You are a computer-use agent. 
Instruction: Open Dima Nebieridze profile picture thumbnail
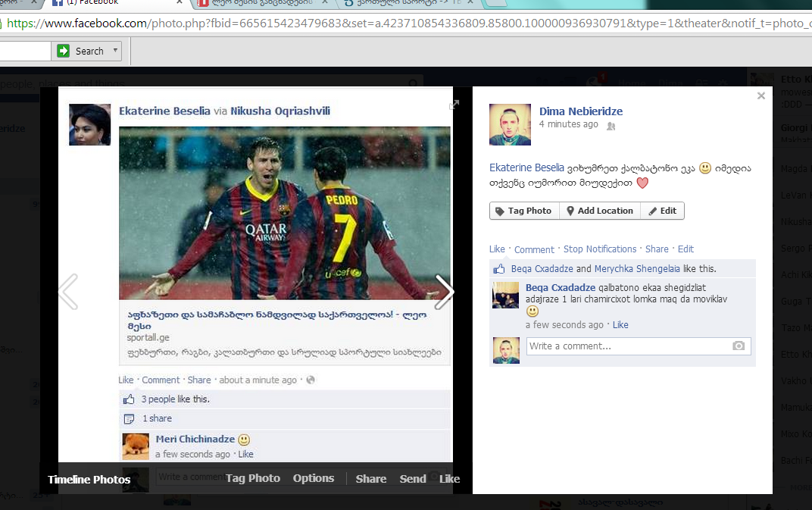(510, 124)
